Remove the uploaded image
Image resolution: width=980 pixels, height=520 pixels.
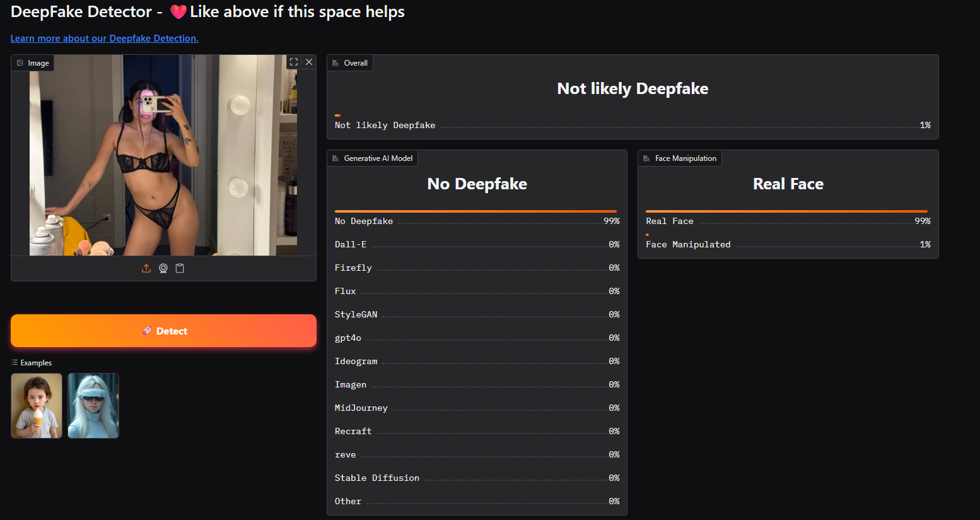[309, 62]
